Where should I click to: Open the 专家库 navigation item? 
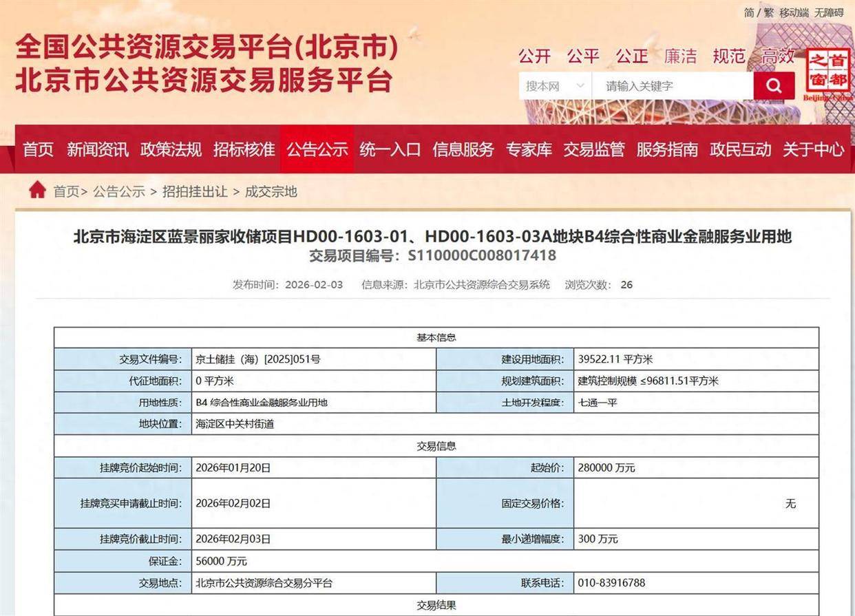pos(529,149)
